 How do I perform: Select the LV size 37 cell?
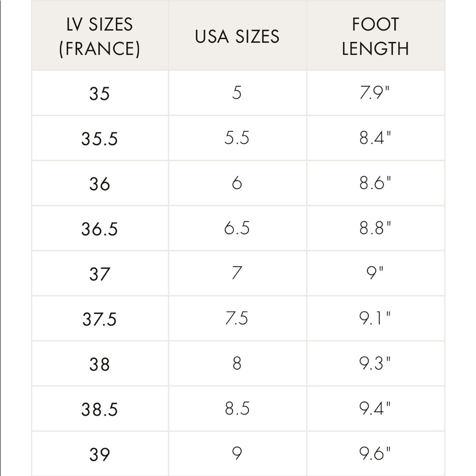[x=100, y=273]
